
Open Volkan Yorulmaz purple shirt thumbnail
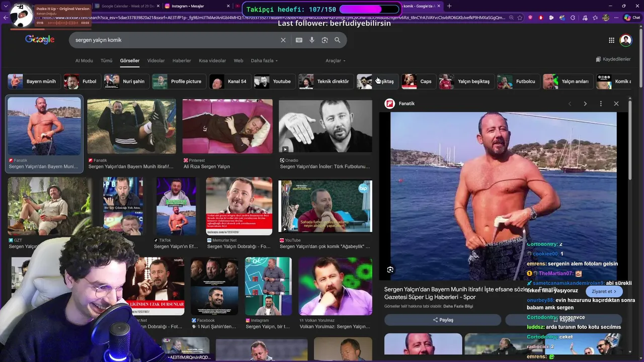coord(336,287)
